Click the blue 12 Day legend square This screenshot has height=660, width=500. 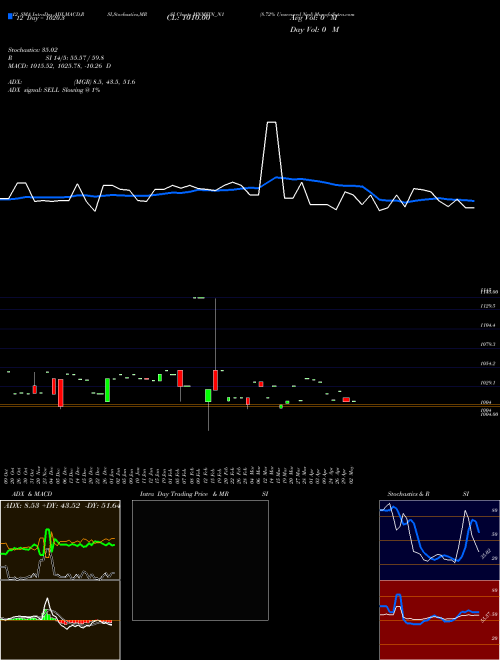(10, 17)
